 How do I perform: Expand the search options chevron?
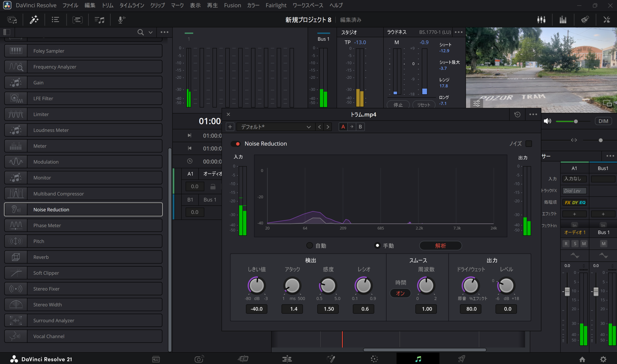click(x=150, y=32)
